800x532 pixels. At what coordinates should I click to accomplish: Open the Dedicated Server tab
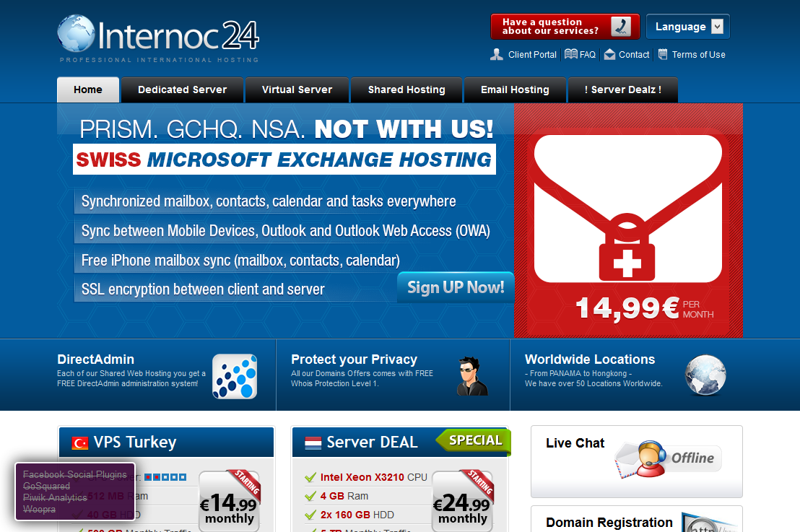182,90
